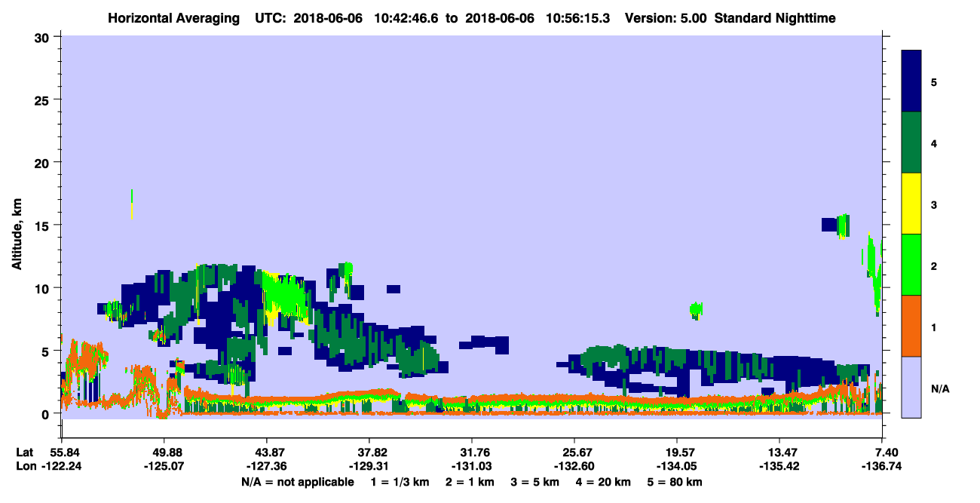Click the start time '10:42:46.6' in title
The width and height of the screenshot is (980, 503).
point(407,17)
